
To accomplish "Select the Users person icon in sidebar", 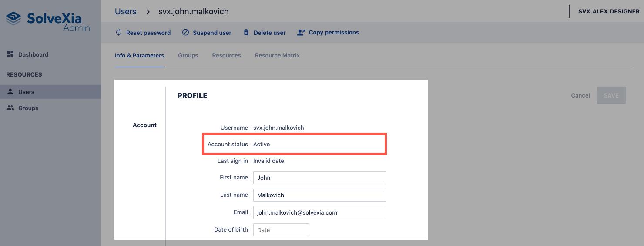I will click(x=10, y=92).
